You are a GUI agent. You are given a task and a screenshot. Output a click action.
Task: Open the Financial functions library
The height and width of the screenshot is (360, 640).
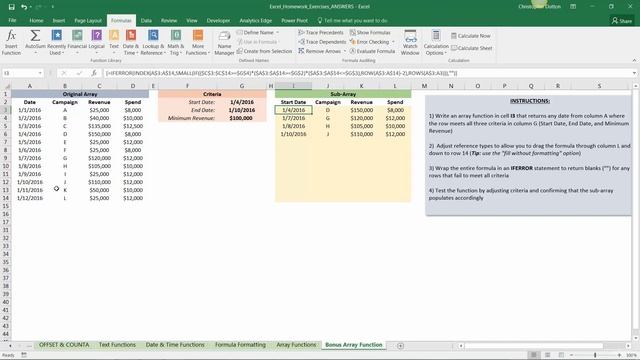77,42
